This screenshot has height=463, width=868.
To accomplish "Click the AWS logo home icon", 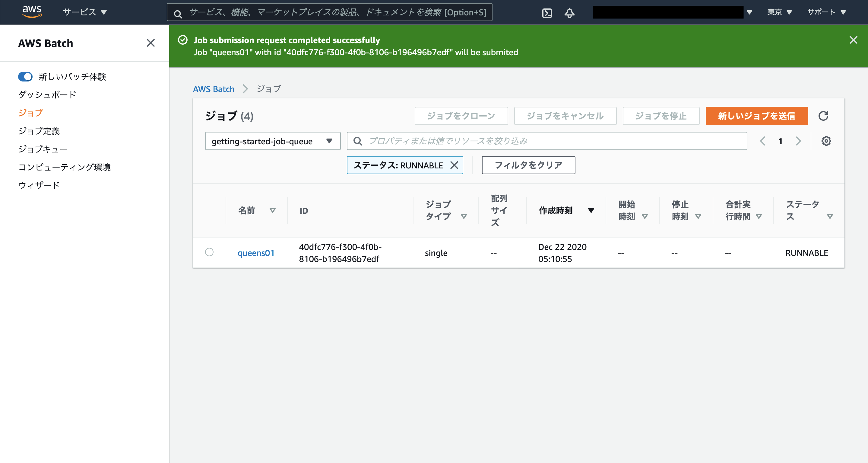I will [32, 12].
